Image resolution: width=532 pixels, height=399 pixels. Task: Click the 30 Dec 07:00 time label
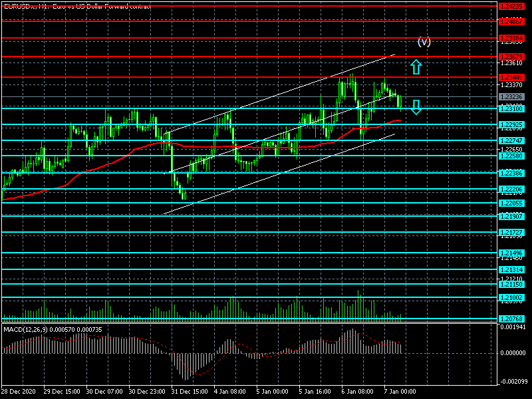(x=104, y=391)
